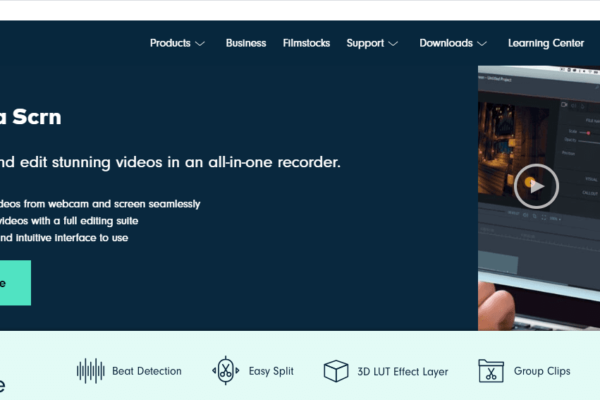Open the Products menu
600x400 pixels.
click(x=170, y=43)
